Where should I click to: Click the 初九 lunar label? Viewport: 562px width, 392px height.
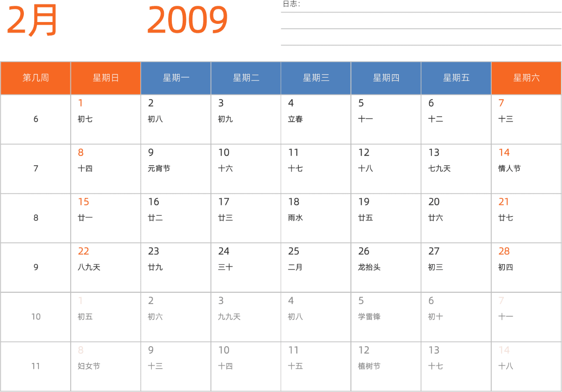tap(225, 119)
